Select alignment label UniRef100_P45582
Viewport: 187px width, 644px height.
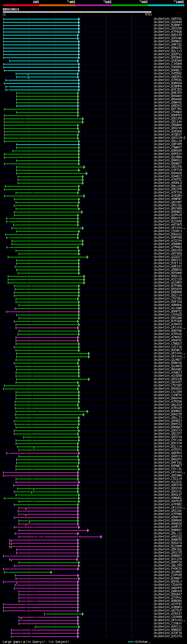tap(168, 73)
